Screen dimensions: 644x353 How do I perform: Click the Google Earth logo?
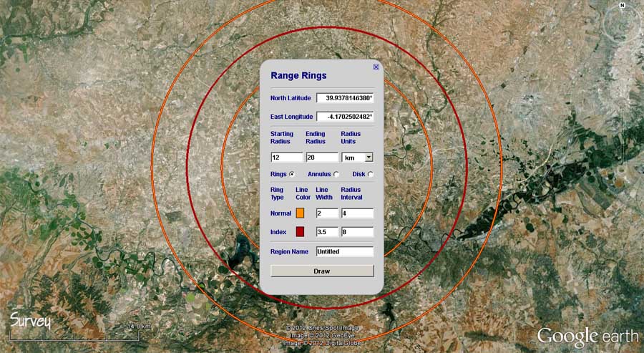click(587, 337)
